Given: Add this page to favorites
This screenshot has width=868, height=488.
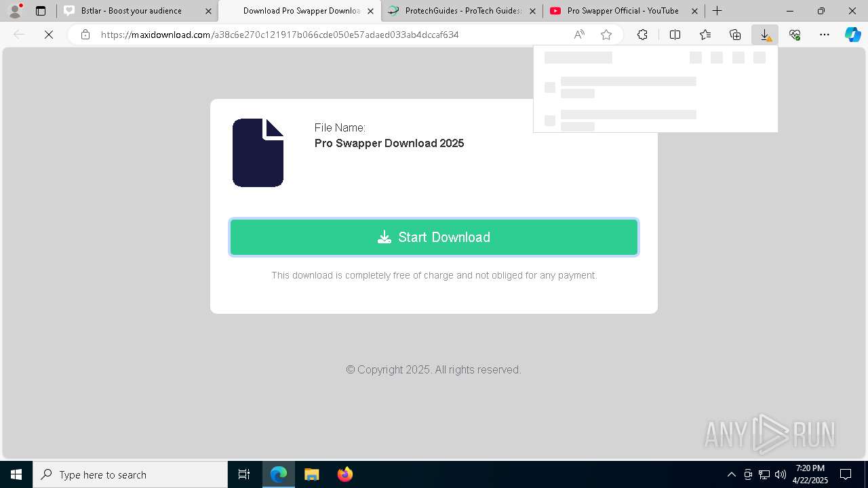Looking at the screenshot, I should pos(606,35).
